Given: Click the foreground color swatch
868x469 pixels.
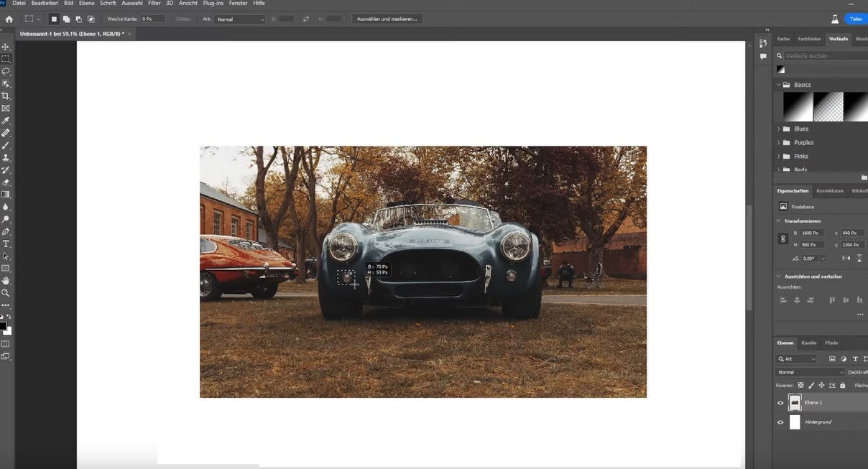Looking at the screenshot, I should coord(3,325).
